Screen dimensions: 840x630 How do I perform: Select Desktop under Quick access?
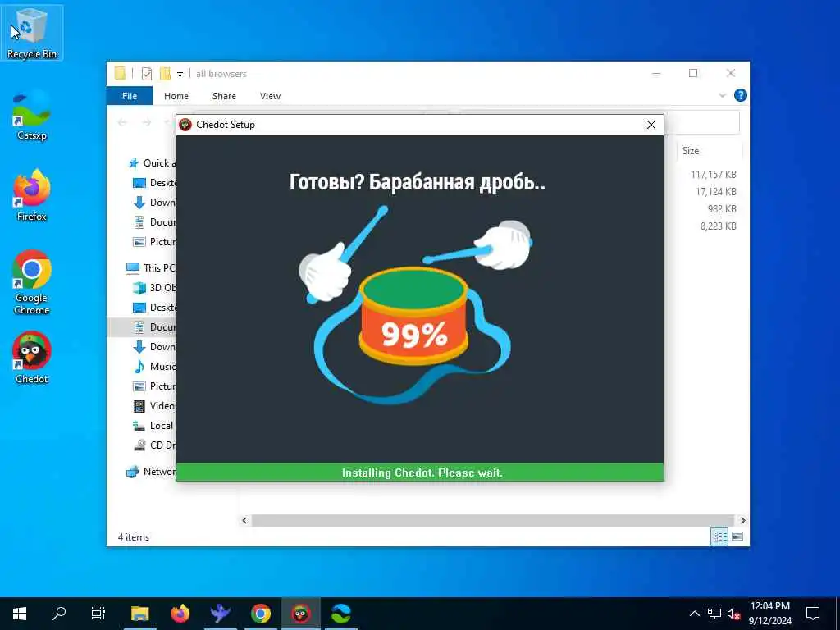tap(154, 183)
